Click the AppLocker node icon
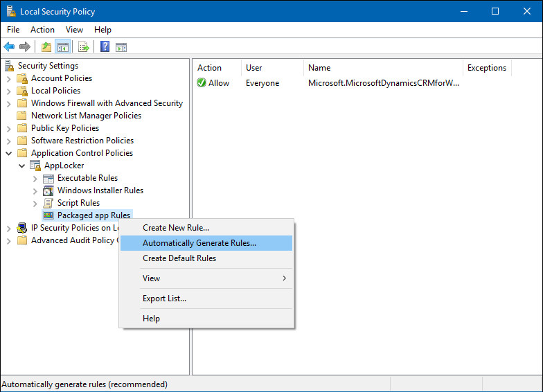The height and width of the screenshot is (392, 543). click(35, 166)
